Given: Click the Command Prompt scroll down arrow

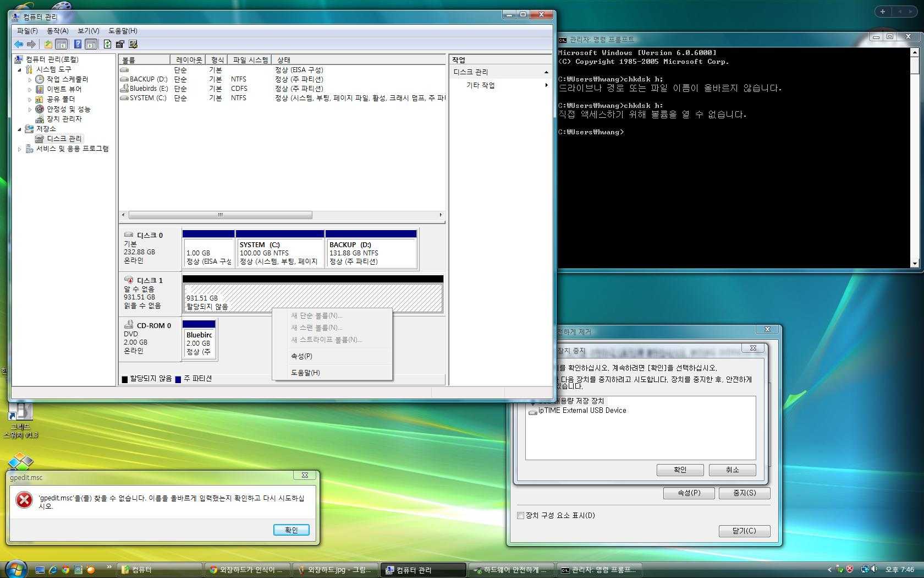Looking at the screenshot, I should pyautogui.click(x=914, y=264).
